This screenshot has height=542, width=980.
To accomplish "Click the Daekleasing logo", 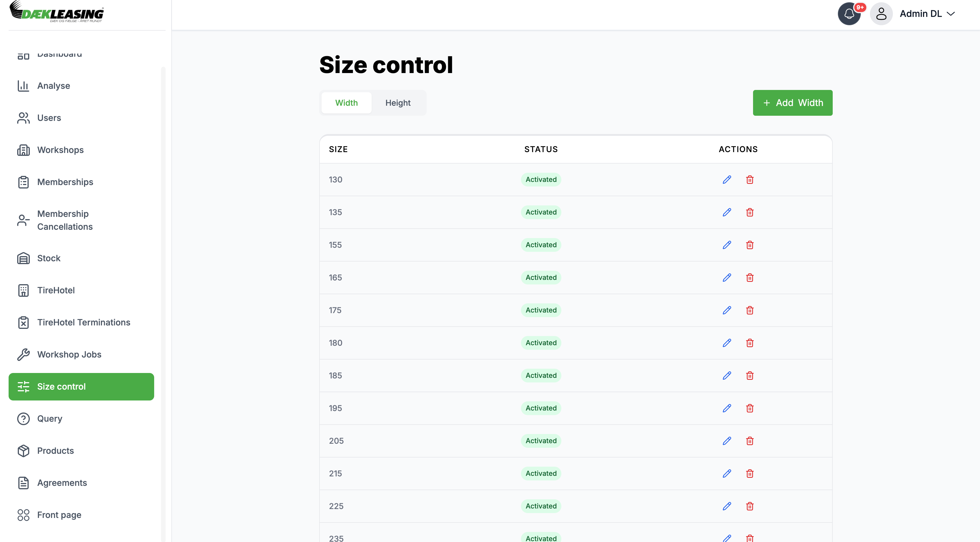I will click(x=57, y=12).
